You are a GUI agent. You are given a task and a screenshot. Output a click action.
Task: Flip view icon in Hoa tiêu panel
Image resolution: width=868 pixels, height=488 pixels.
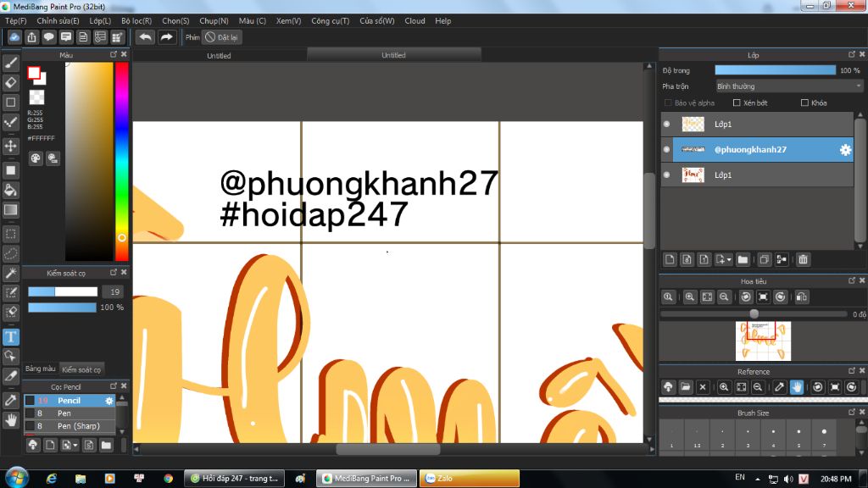coord(802,297)
